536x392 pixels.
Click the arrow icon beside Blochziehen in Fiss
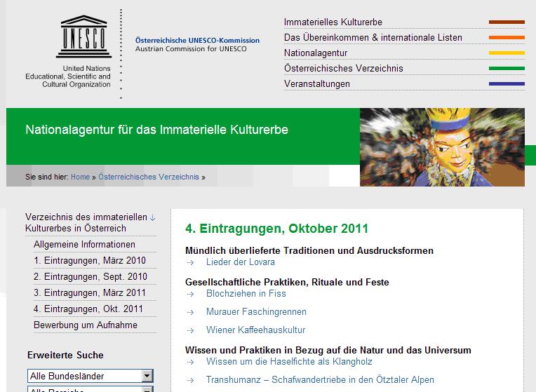(x=190, y=294)
